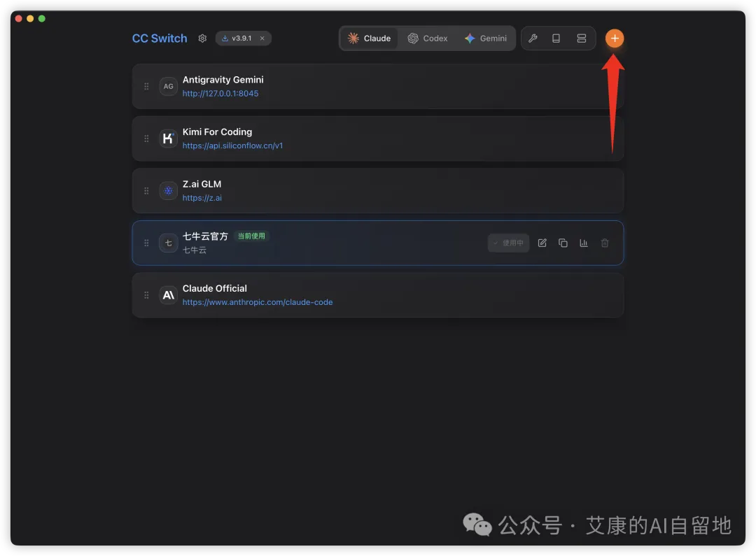Switch to the Codex tab
The width and height of the screenshot is (756, 556).
click(428, 38)
